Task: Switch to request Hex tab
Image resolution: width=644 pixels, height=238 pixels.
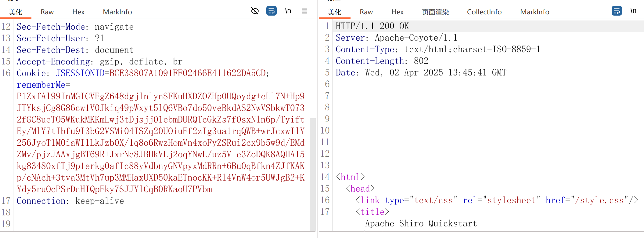Action: point(78,12)
